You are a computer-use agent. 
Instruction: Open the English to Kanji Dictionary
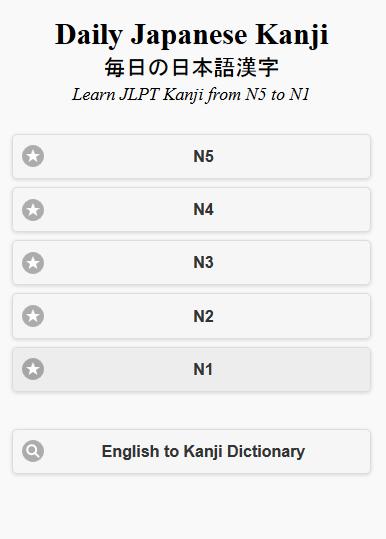(x=191, y=451)
